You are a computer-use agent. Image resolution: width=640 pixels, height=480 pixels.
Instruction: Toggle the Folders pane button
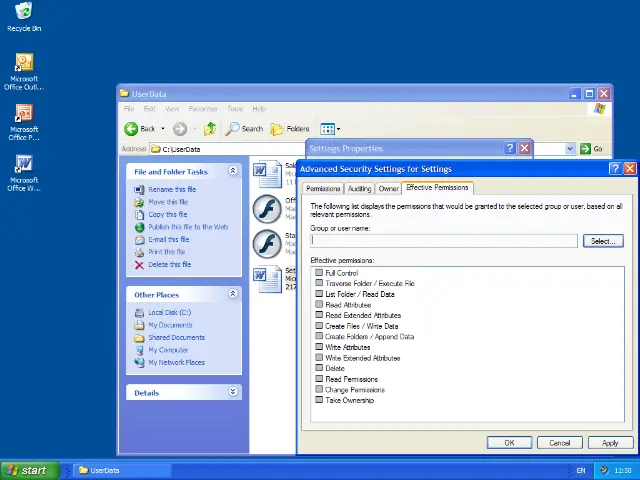click(290, 129)
